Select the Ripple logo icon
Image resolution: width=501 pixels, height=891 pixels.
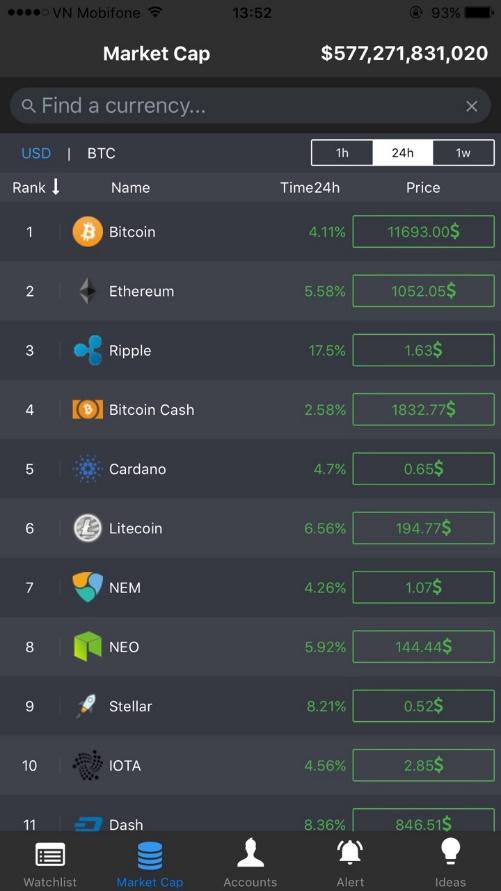pos(87,350)
